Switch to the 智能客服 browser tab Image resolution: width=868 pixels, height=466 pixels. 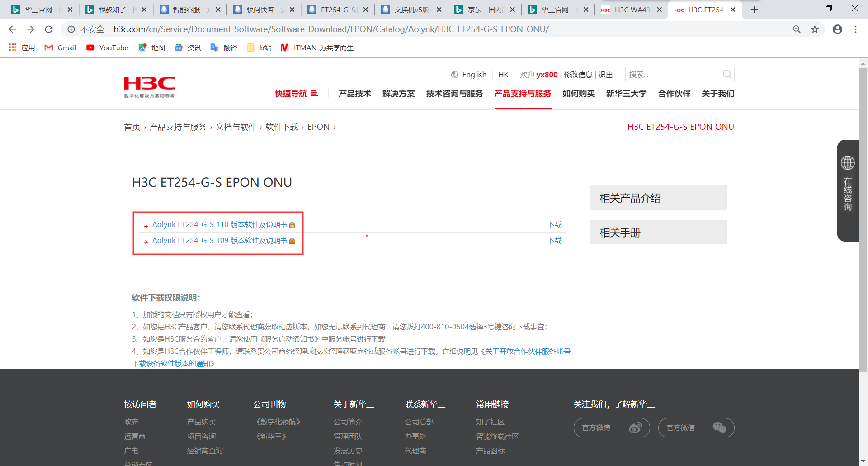pos(189,10)
